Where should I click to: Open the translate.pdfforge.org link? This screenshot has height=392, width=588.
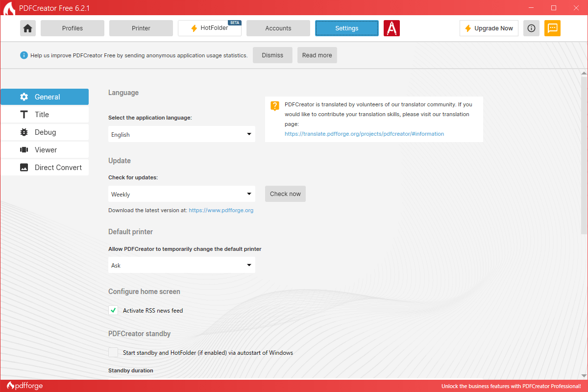click(x=364, y=134)
